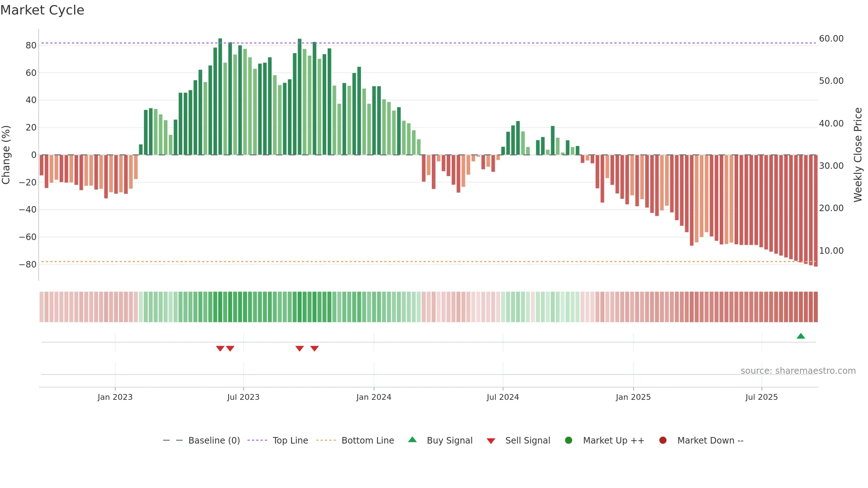Click the Market Cycle chart title
This screenshot has width=868, height=488.
pos(42,10)
